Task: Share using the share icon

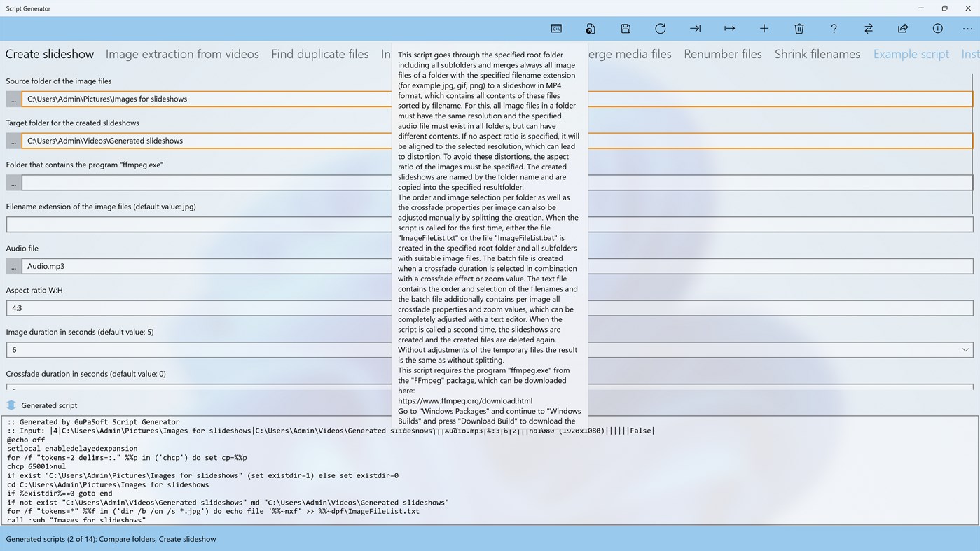Action: pyautogui.click(x=903, y=29)
